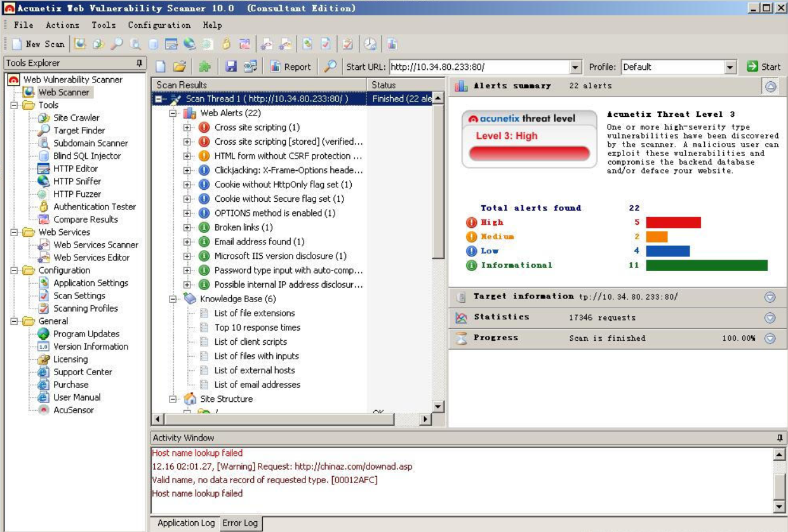Open List of email addresses entry
The image size is (788, 532).
pos(257,385)
